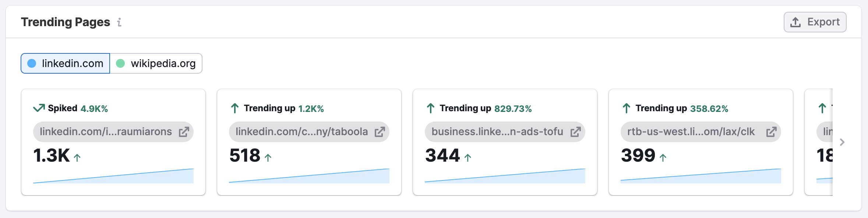Screen dimensions: 868x218
Task: Enable the wikipedia.org domain filter
Action: (156, 63)
